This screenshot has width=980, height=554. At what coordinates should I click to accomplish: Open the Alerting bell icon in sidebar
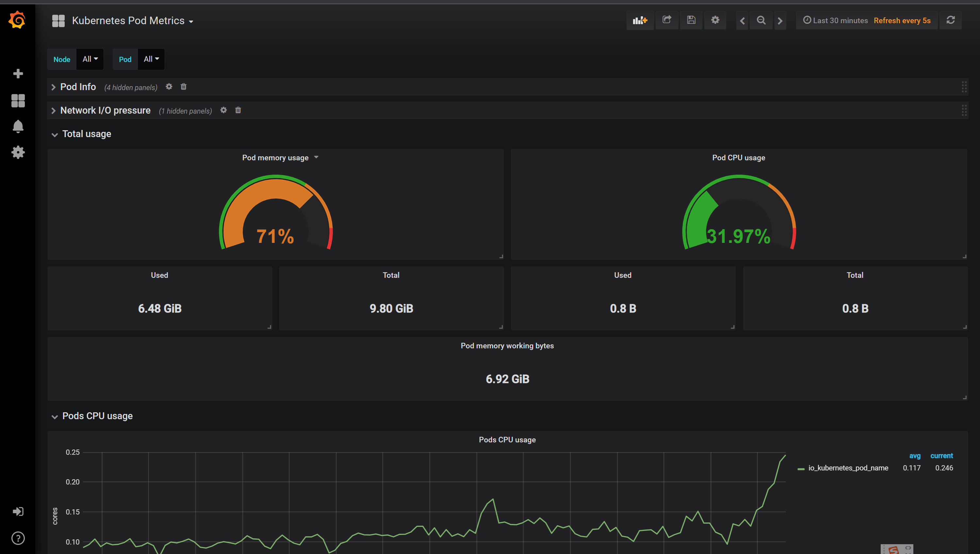tap(18, 126)
